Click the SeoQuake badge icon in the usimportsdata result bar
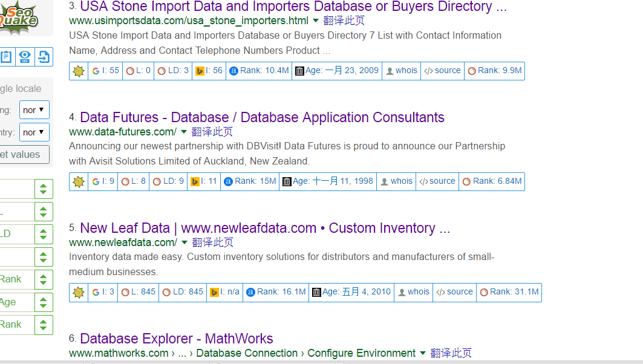The image size is (643, 364). (x=79, y=71)
